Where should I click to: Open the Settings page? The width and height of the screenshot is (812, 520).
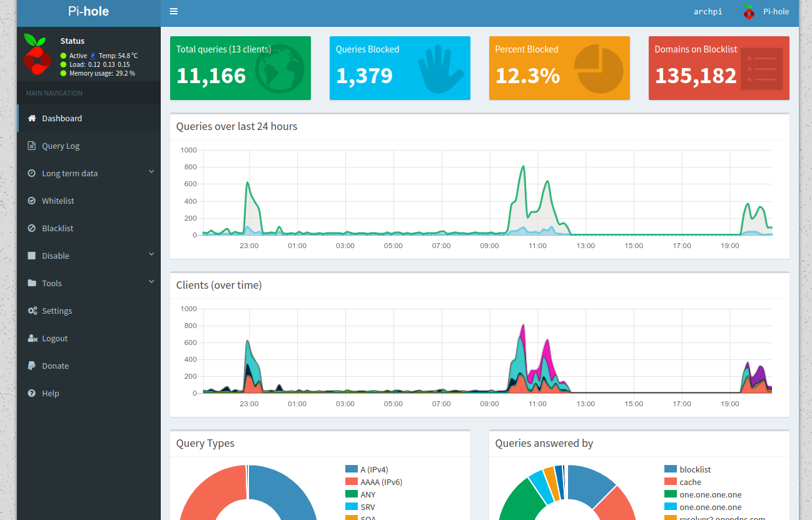point(89,311)
